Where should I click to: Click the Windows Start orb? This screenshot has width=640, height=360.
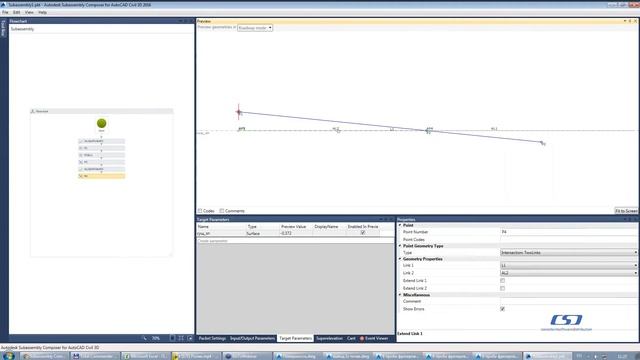point(8,356)
